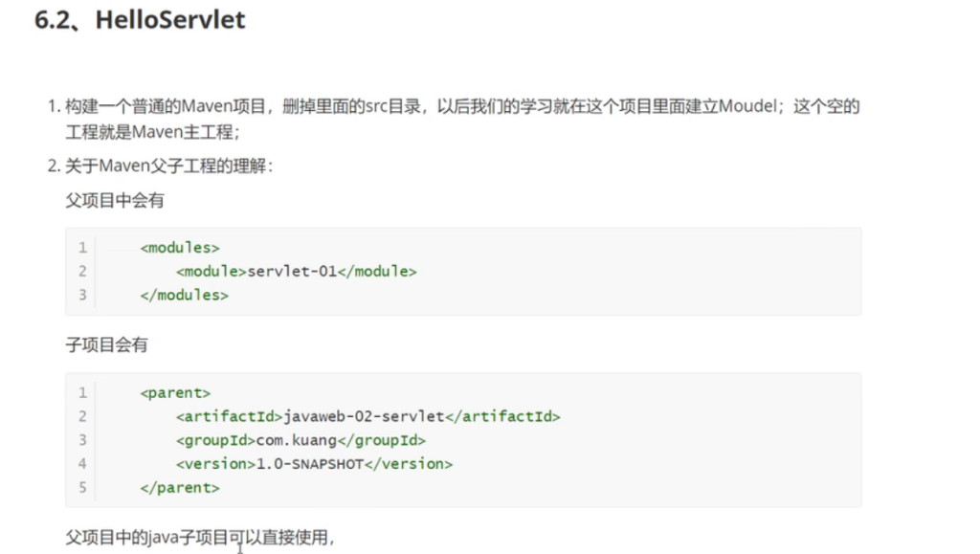Click line number 4 in the parent code block
The width and height of the screenshot is (980, 554).
coord(82,464)
